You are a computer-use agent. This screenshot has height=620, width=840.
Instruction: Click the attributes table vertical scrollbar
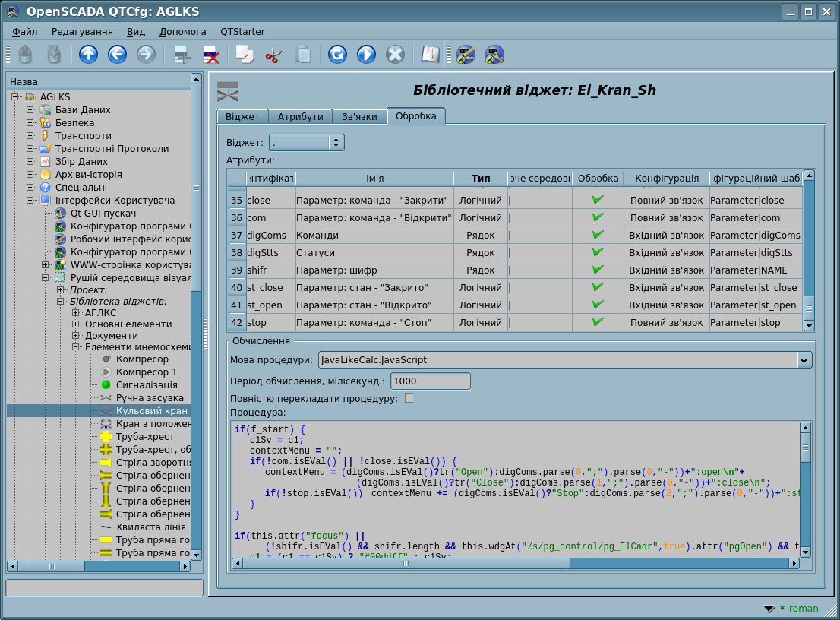[x=810, y=250]
